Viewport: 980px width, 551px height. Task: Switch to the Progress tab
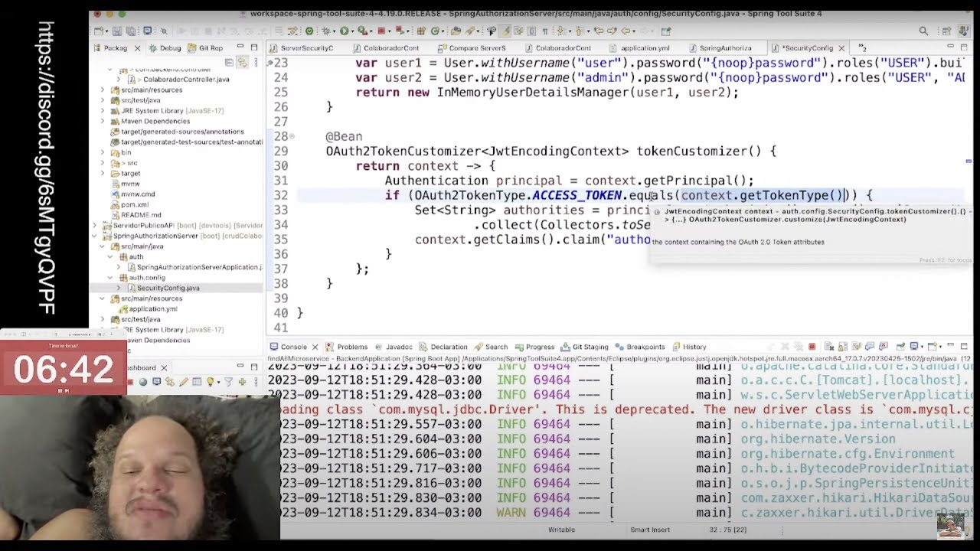(x=534, y=347)
